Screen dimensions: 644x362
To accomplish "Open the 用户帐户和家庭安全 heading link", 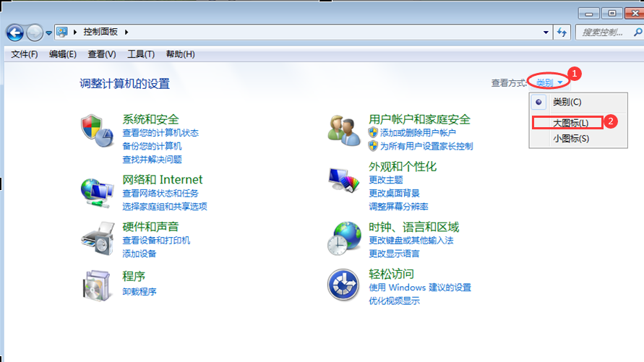I will click(419, 119).
